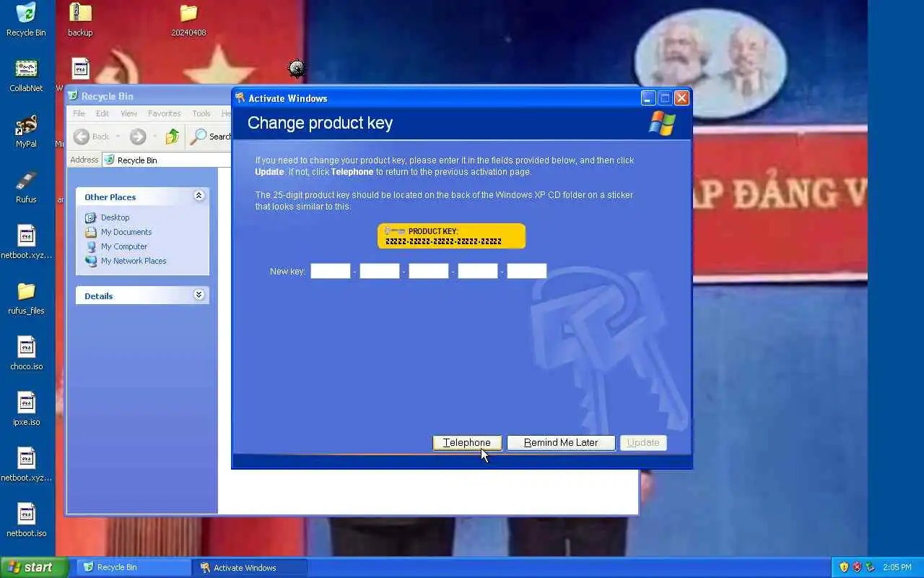Open the View menu in Recycle Bin
The image size is (924, 578).
[x=128, y=113]
